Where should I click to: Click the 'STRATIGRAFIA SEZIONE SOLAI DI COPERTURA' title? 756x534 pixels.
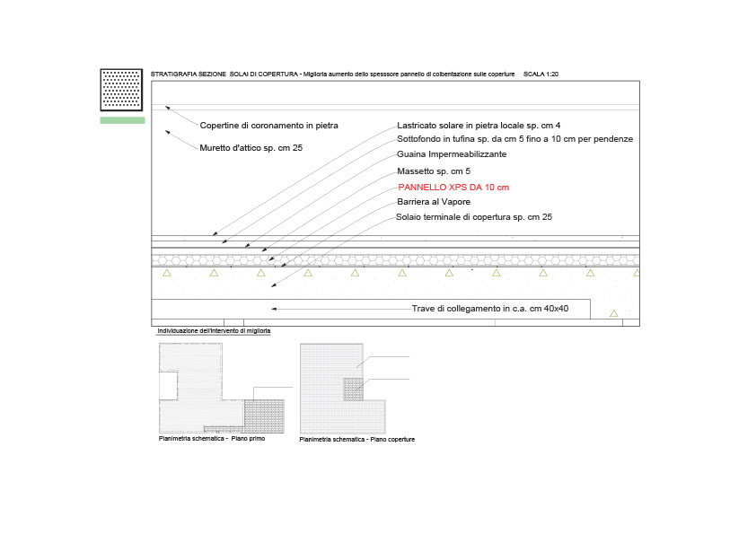pos(224,74)
